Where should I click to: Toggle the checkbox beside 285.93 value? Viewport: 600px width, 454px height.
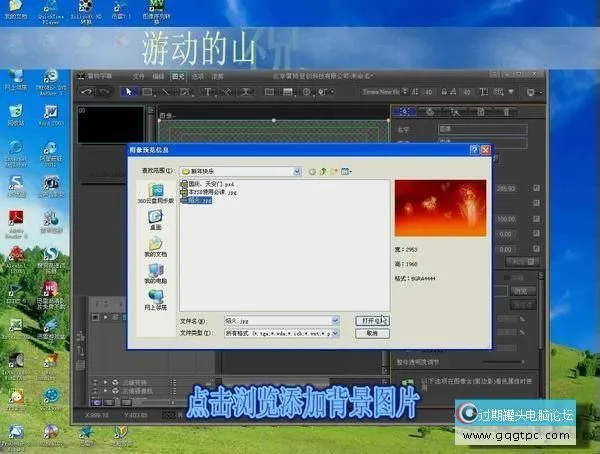[536, 188]
